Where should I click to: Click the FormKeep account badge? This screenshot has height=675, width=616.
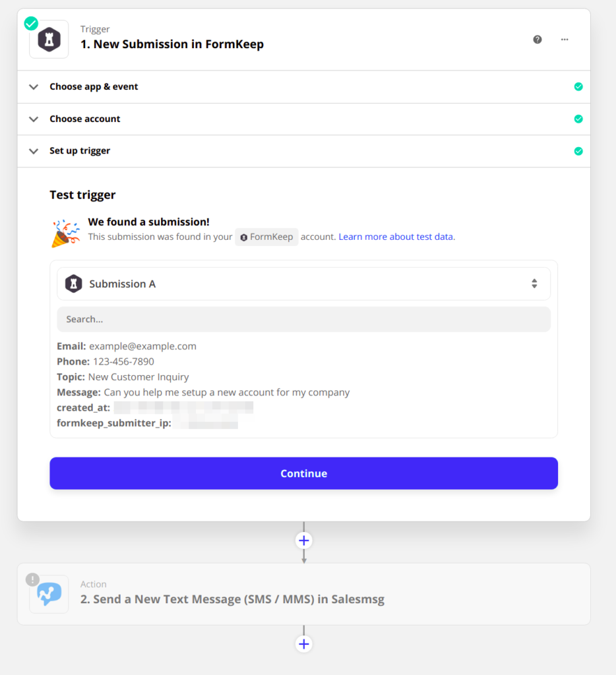coord(266,237)
